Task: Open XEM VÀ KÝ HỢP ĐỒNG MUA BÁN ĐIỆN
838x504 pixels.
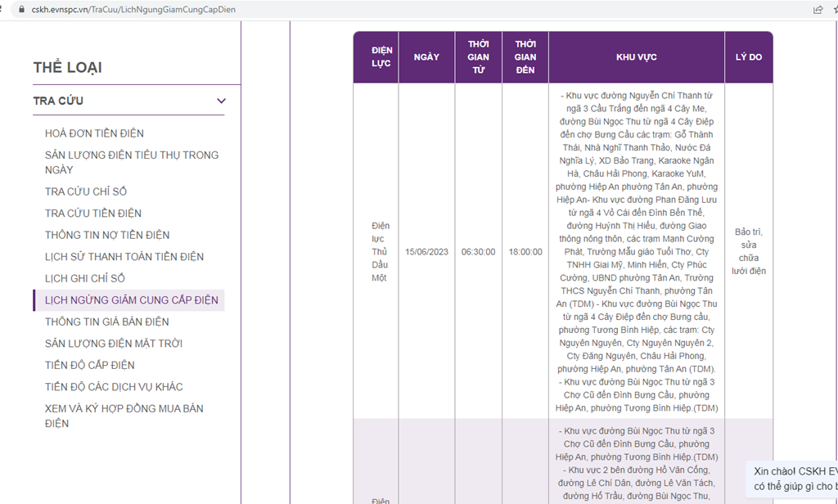Action: 124,416
